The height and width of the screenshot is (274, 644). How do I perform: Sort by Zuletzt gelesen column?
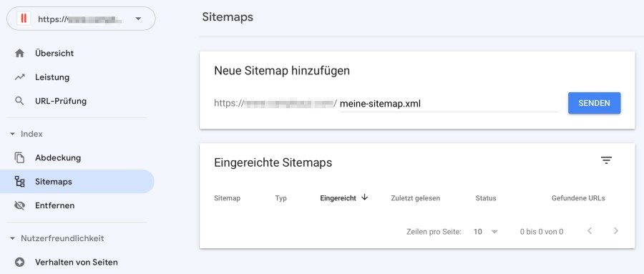click(x=415, y=198)
